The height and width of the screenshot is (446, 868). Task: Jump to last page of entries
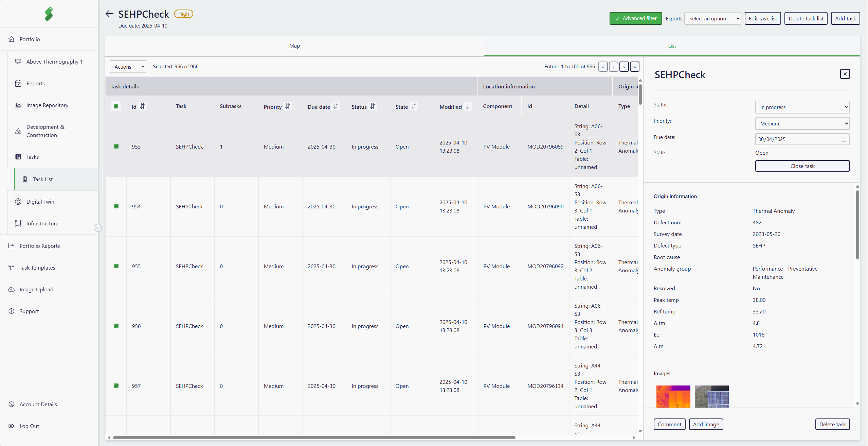pos(634,67)
